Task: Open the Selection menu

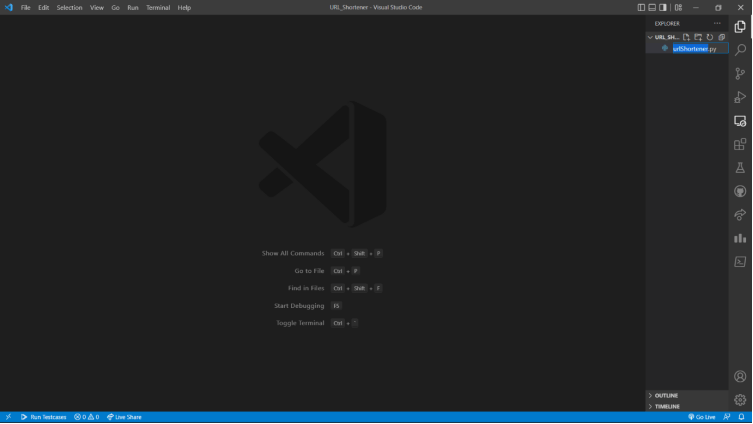Action: click(x=70, y=7)
